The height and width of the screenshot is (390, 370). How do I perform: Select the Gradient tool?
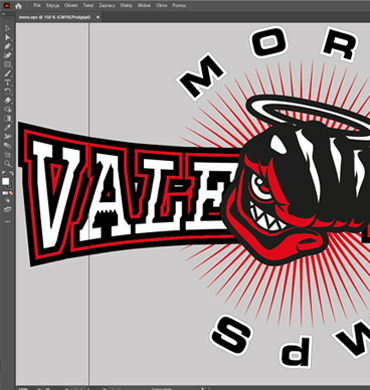7,118
